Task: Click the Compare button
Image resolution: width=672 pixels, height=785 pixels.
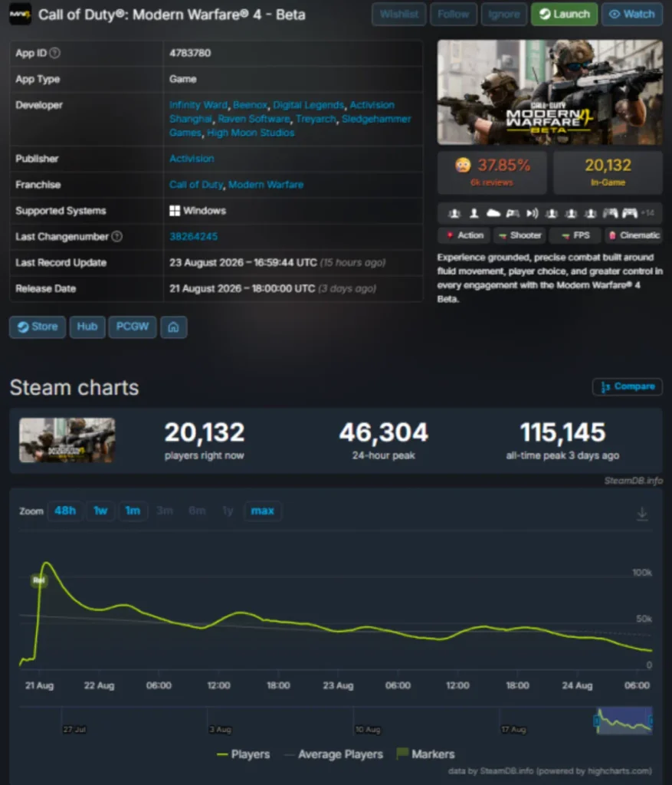Action: coord(628,386)
